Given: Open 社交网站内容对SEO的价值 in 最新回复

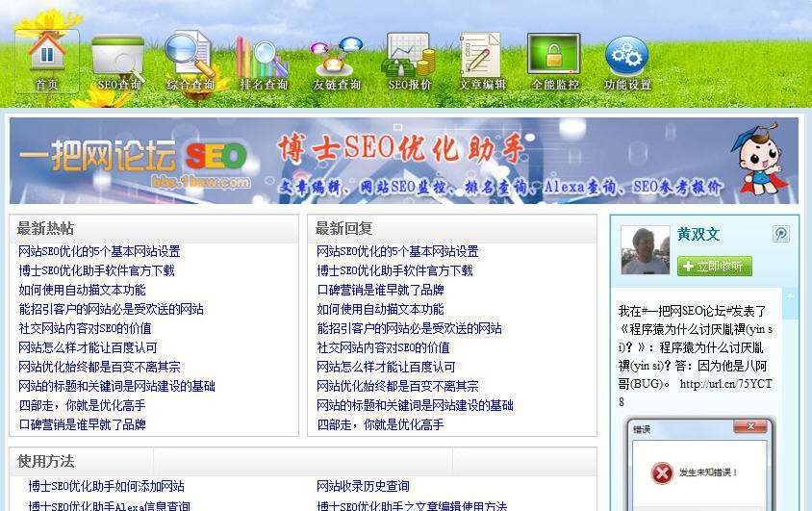Looking at the screenshot, I should pyautogui.click(x=383, y=347).
